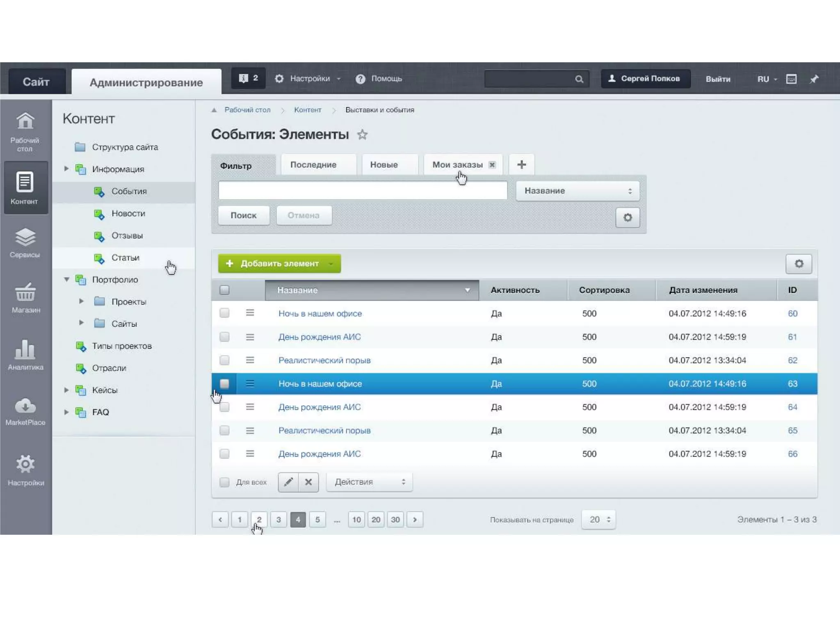Click the favorite star next to page title
Image resolution: width=840 pixels, height=630 pixels.
[362, 135]
